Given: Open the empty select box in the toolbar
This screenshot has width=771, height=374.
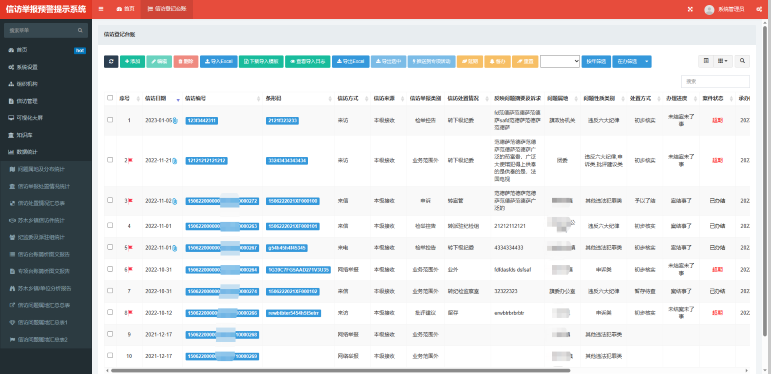Looking at the screenshot, I should (560, 61).
